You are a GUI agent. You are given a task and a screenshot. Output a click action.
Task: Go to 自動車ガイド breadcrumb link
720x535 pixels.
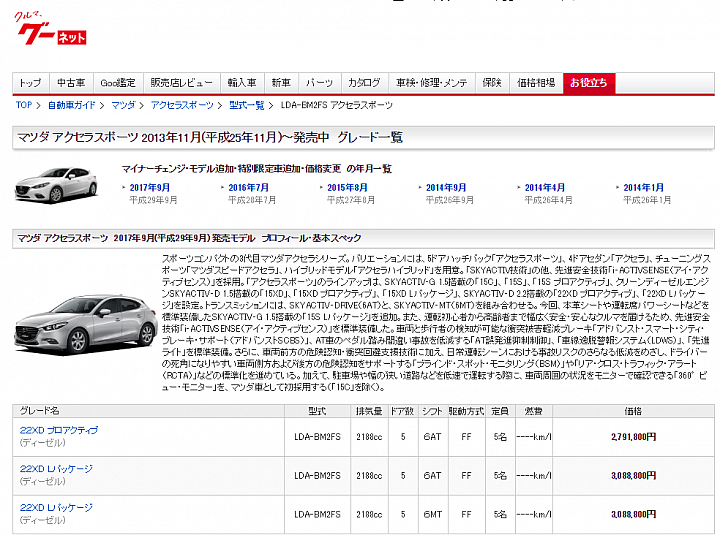(72, 105)
